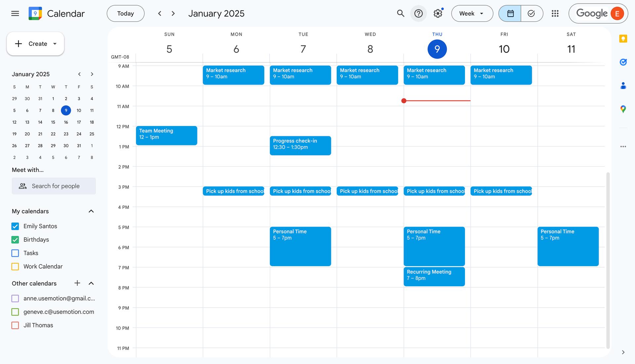This screenshot has width=635, height=364.
Task: Open the Recurring Meeting event on Thursday
Action: [434, 277]
